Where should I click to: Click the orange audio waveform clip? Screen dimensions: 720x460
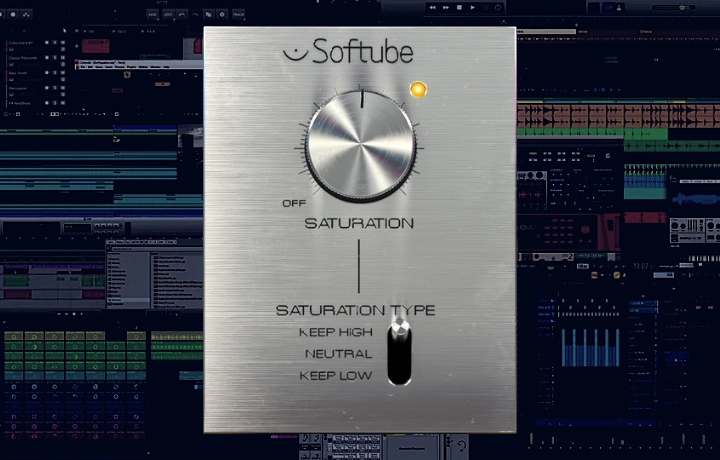pos(618,116)
